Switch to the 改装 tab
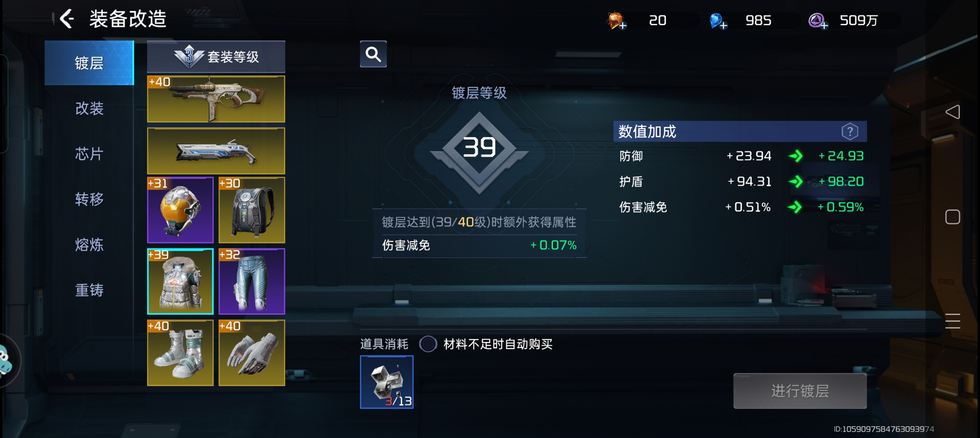The image size is (980, 438). (89, 108)
